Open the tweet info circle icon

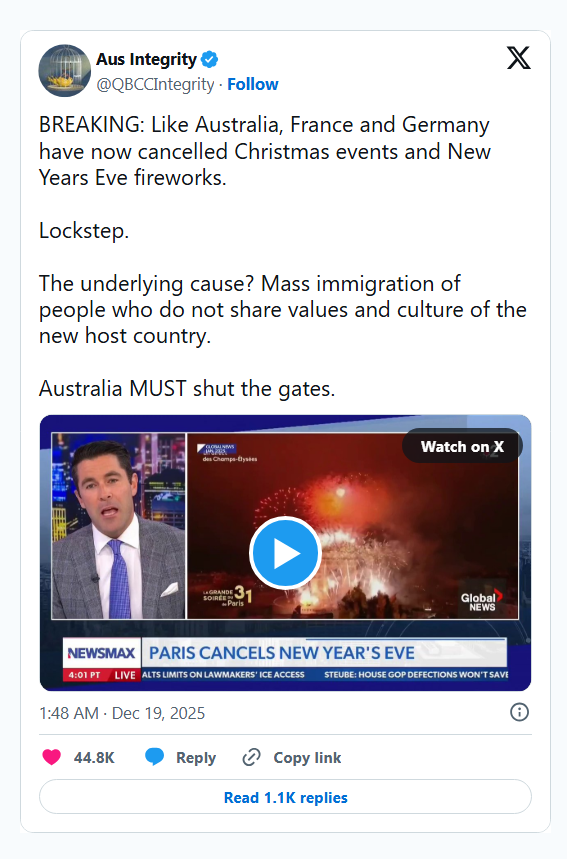point(519,712)
